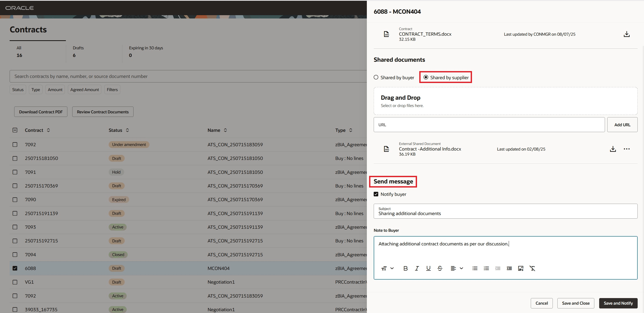Underline text in the note editor
Viewport: 644px width, 313px height.
(428, 268)
